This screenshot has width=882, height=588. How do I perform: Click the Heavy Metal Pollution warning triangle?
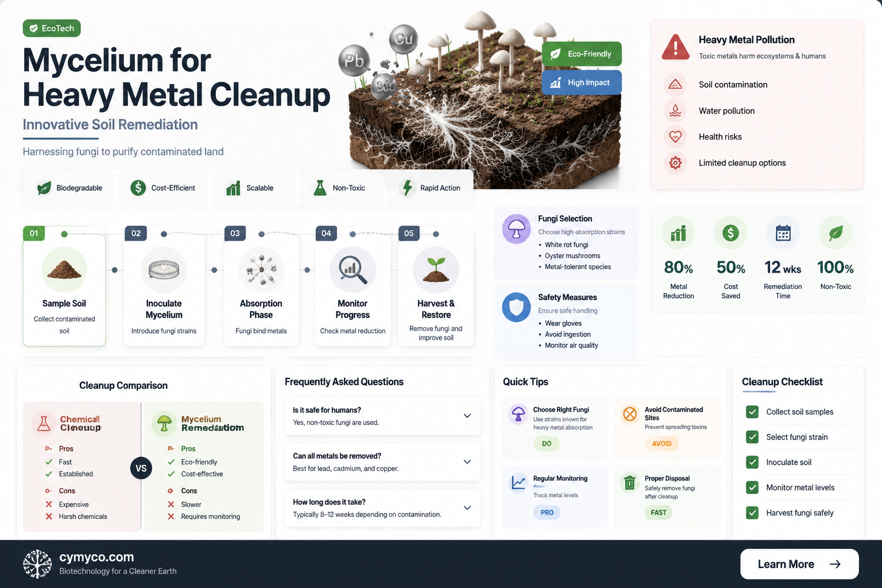676,47
